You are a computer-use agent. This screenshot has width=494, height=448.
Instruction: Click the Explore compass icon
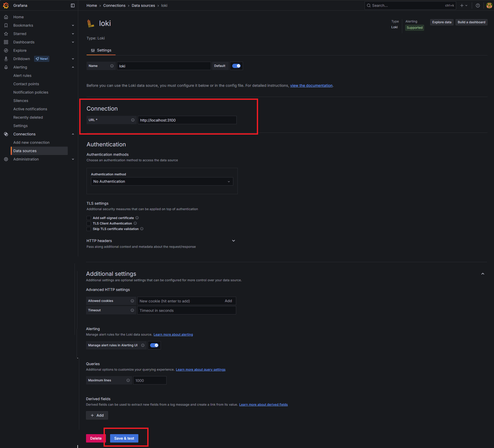(x=6, y=50)
